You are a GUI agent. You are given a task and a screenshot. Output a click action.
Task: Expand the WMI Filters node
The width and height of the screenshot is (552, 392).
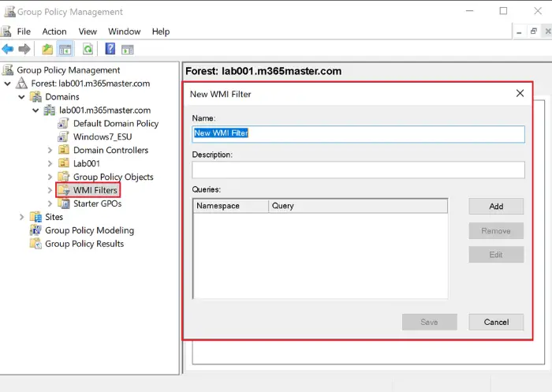tap(50, 190)
